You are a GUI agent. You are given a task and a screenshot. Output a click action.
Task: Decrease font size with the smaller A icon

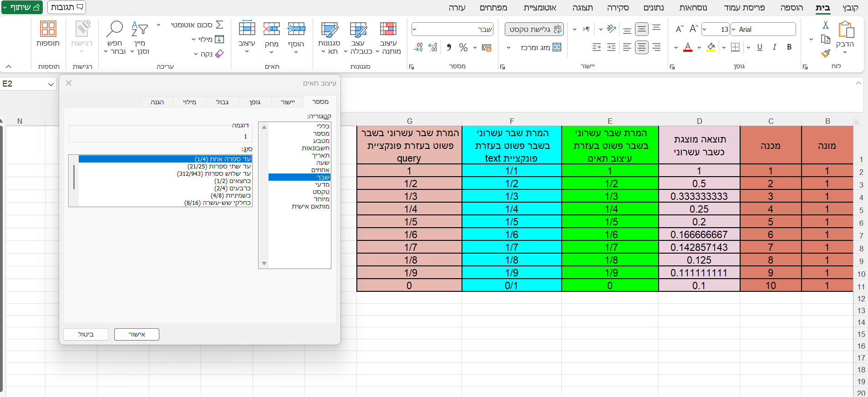click(x=680, y=29)
